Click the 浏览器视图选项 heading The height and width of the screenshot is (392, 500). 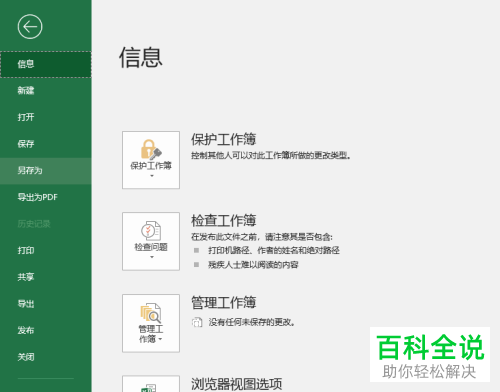click(x=236, y=384)
